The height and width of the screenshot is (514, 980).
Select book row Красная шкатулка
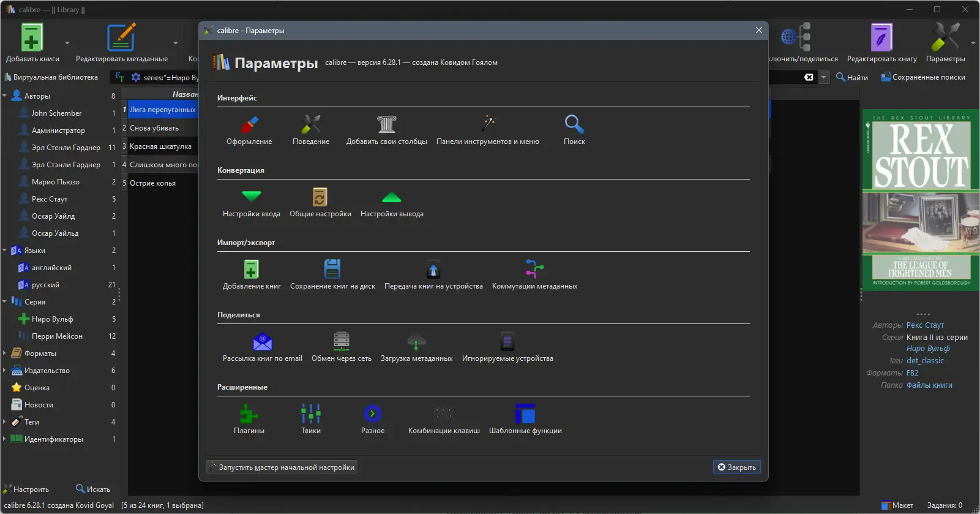pyautogui.click(x=160, y=146)
